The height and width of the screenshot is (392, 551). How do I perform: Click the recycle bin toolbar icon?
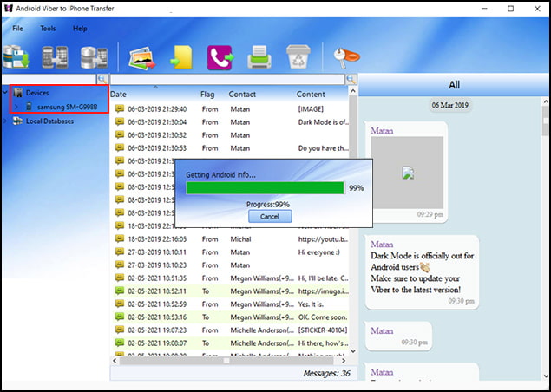[296, 58]
